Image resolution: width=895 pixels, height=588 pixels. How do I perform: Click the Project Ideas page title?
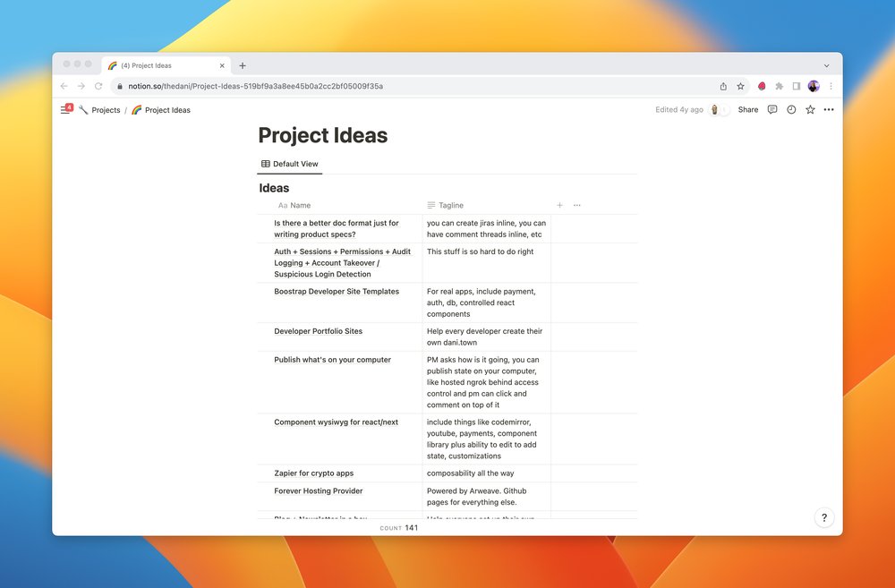pyautogui.click(x=322, y=135)
